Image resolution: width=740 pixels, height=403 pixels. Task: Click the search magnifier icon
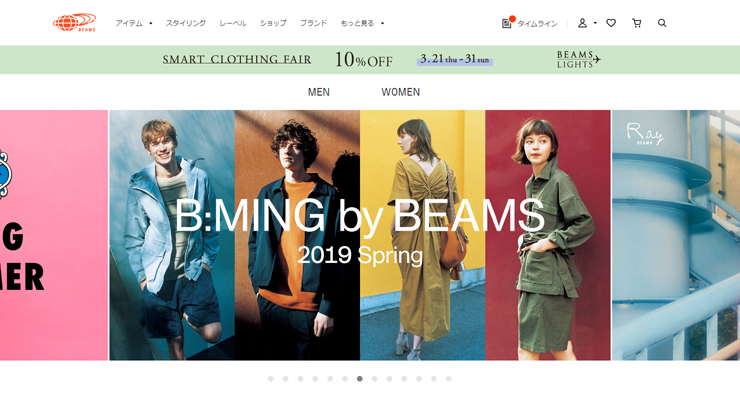point(662,23)
